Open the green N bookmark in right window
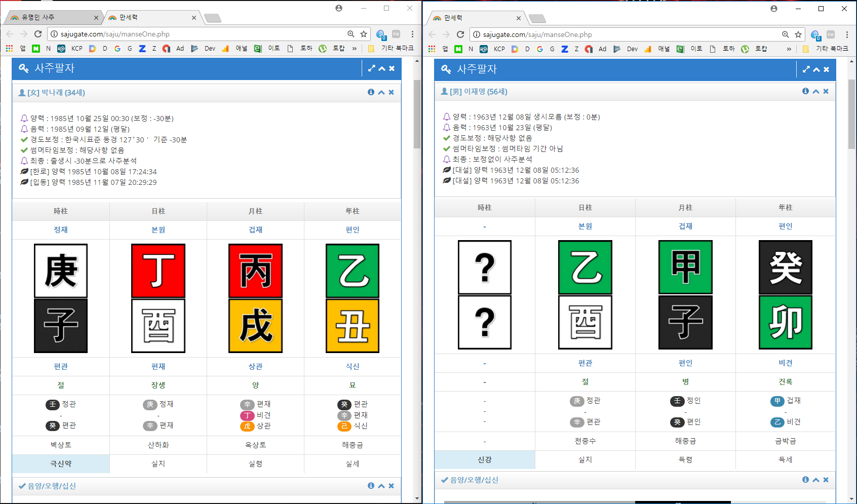857x504 pixels. [x=458, y=49]
